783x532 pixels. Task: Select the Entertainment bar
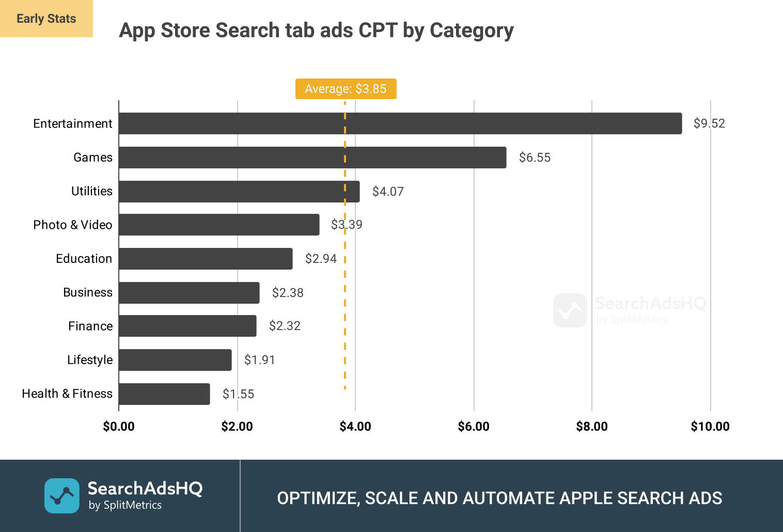[400, 123]
